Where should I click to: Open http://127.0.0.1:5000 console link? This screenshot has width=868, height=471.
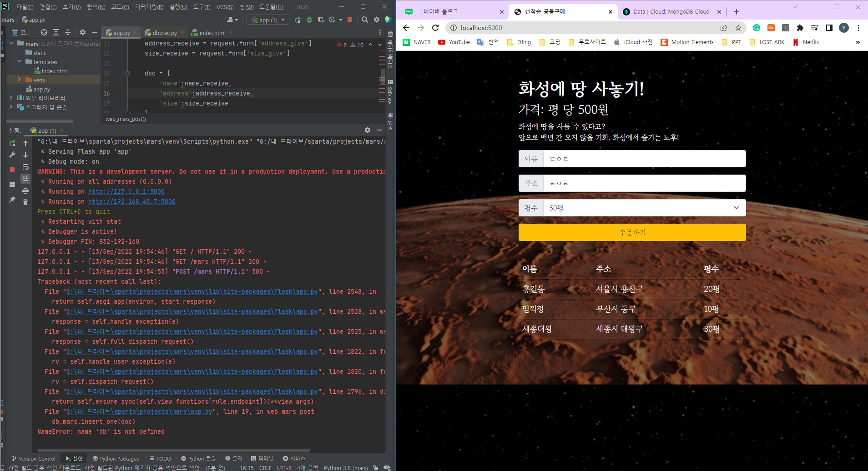(x=126, y=191)
